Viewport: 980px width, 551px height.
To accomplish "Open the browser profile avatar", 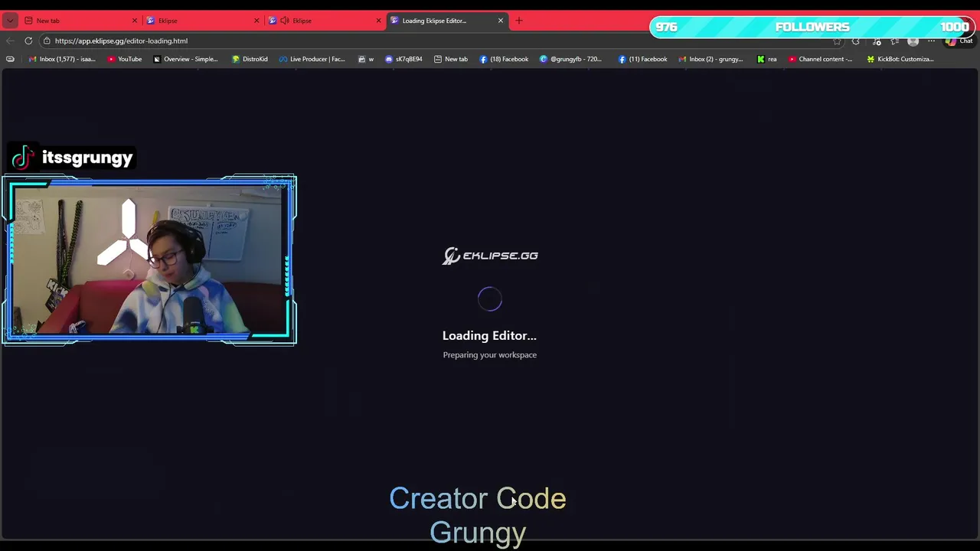I will click(x=913, y=41).
